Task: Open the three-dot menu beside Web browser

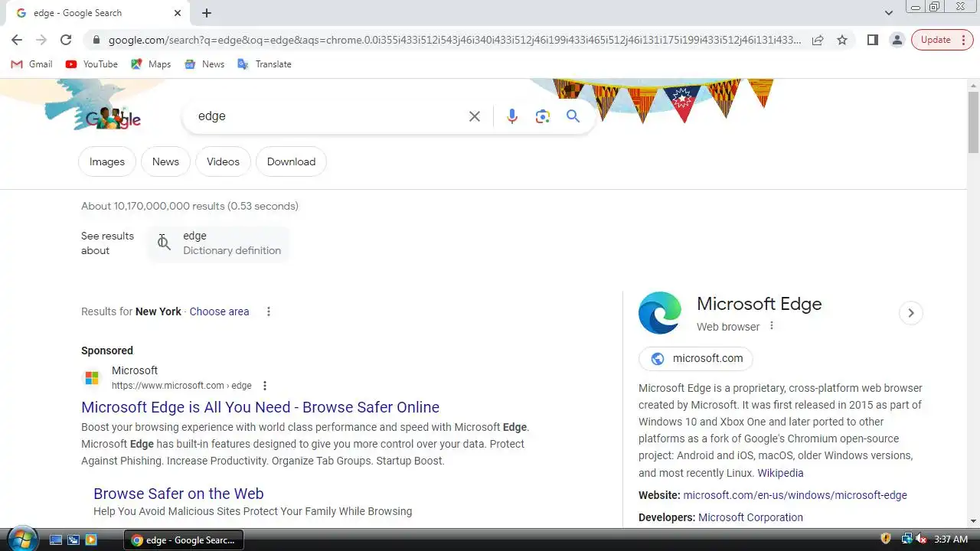Action: click(771, 326)
